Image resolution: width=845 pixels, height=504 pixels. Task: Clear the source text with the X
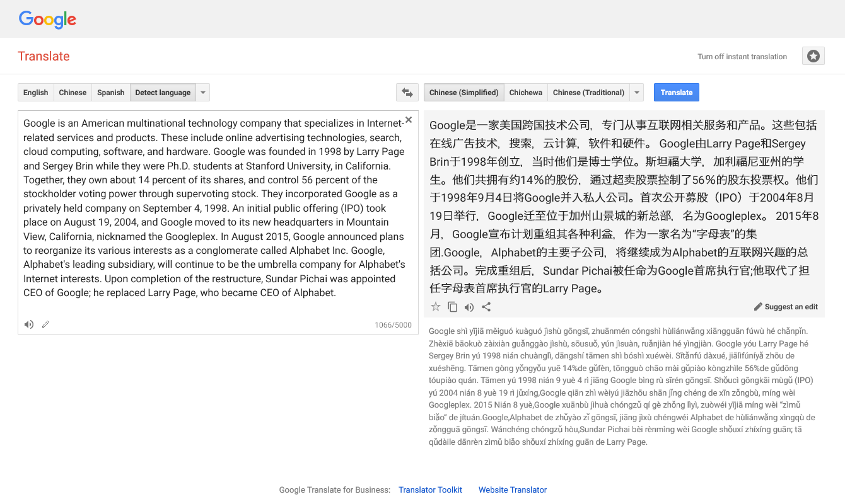coord(408,119)
